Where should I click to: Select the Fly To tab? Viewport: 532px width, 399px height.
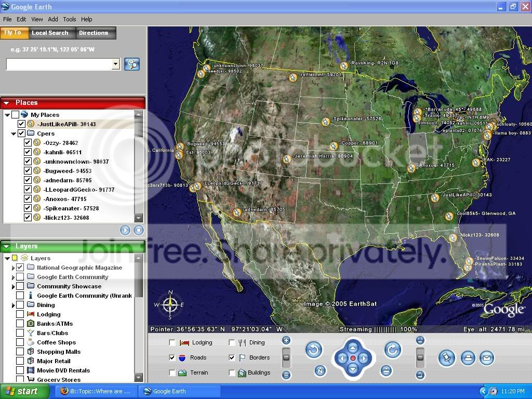(13, 33)
